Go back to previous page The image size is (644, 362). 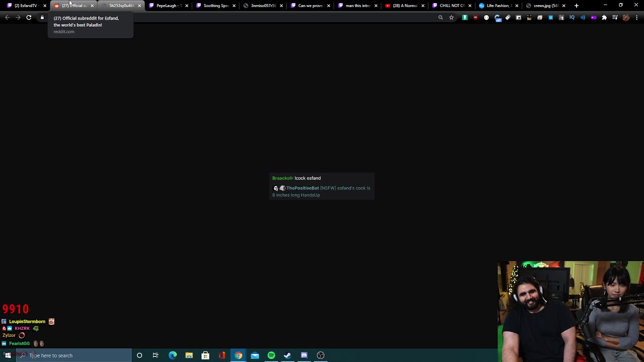7,18
